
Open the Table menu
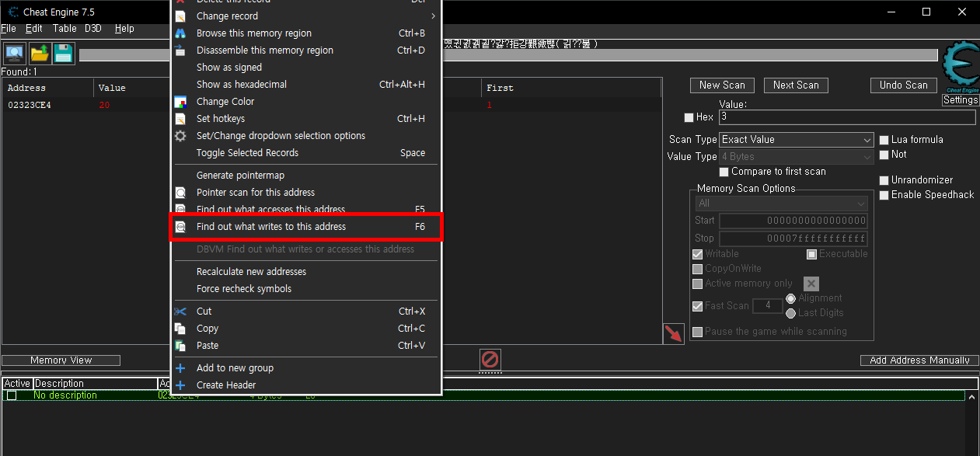click(x=65, y=29)
